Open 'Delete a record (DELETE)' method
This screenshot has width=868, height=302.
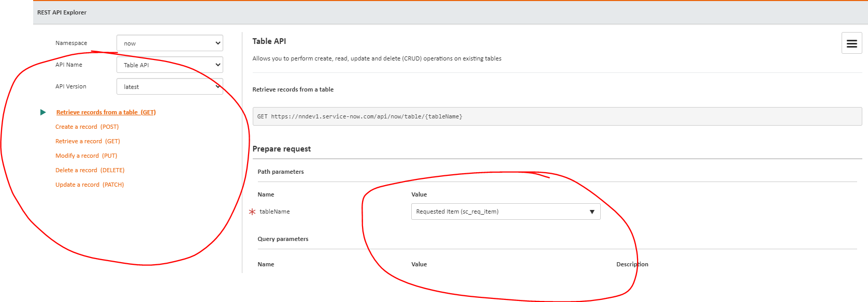click(90, 170)
